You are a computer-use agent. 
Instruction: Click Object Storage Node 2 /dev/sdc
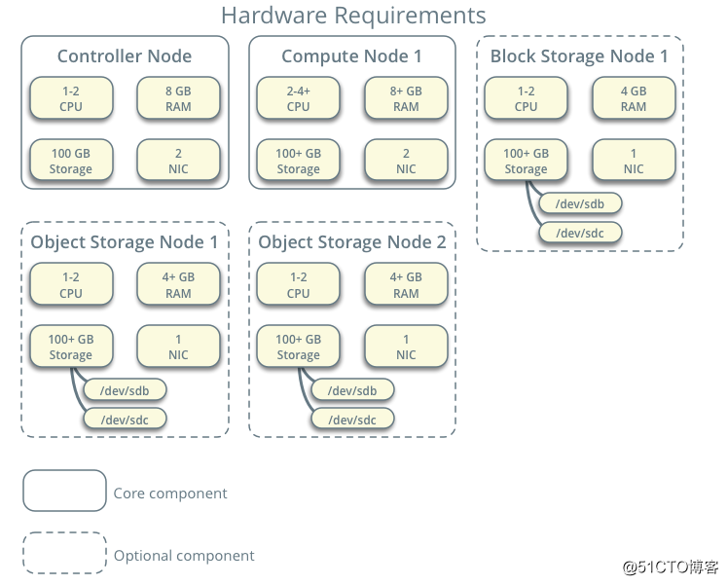(352, 420)
